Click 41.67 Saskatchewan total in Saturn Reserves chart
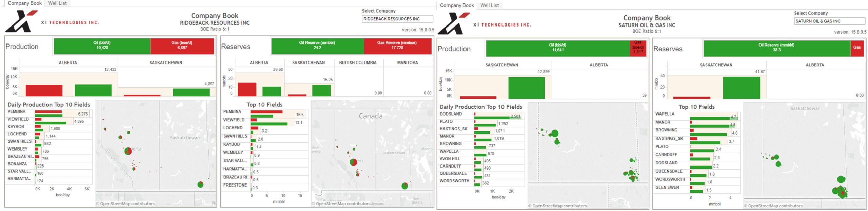Image resolution: width=868 pixels, height=211 pixels. (x=760, y=72)
